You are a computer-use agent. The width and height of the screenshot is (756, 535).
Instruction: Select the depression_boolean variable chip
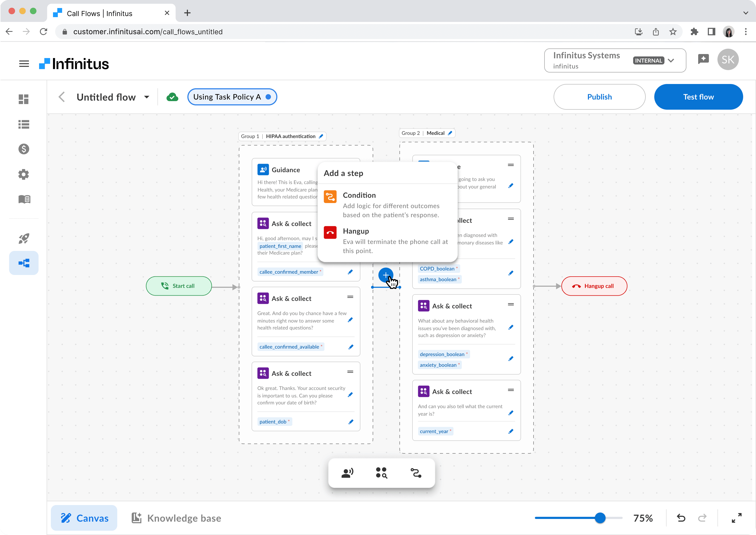[443, 354]
